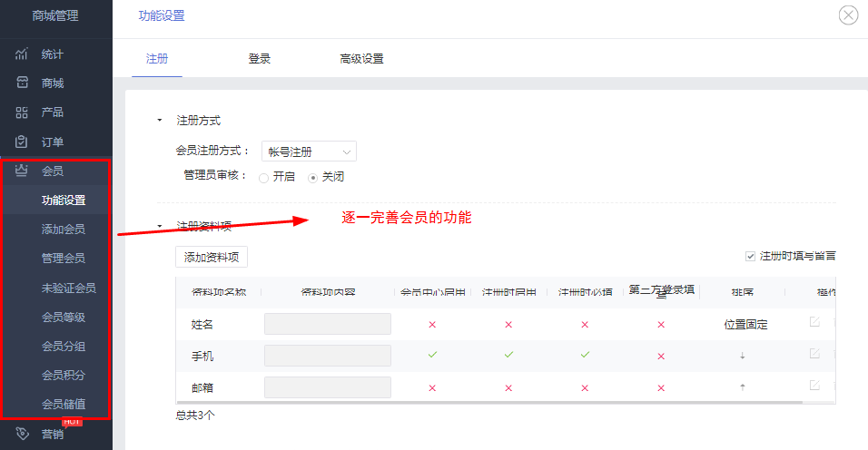Image resolution: width=868 pixels, height=450 pixels.
Task: Switch to the 登录 tab
Action: coord(259,59)
